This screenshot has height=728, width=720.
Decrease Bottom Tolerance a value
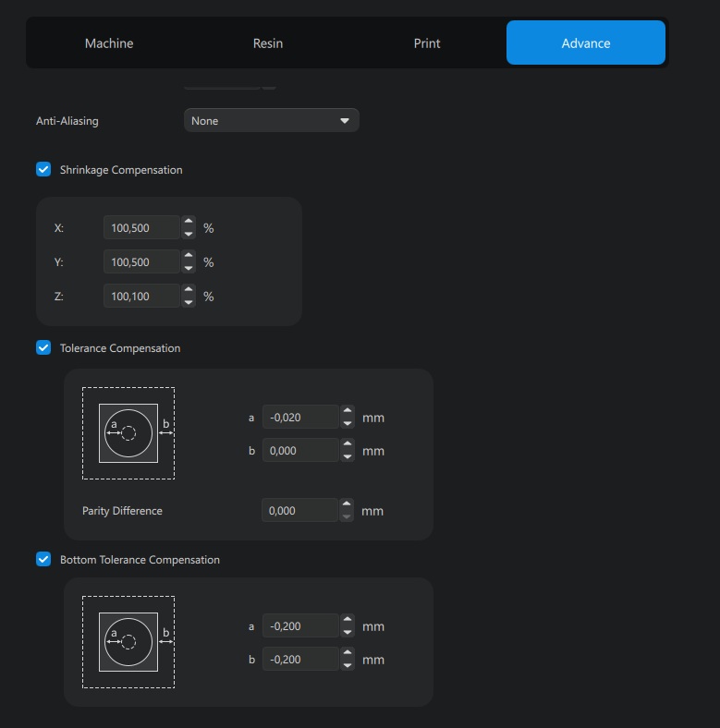(x=348, y=632)
